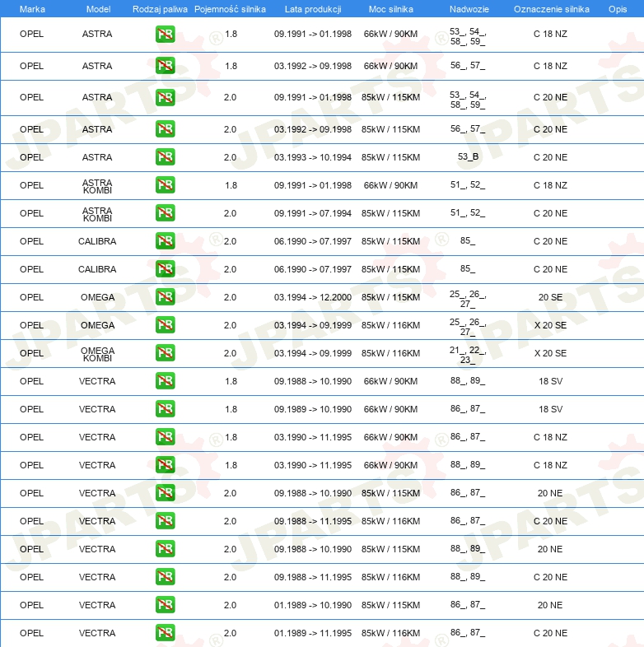Screen dimensions: 644x647
Task: Select body codes 25_, 26_, 27_ in 20 SE 12.2000 row
Action: click(x=468, y=299)
